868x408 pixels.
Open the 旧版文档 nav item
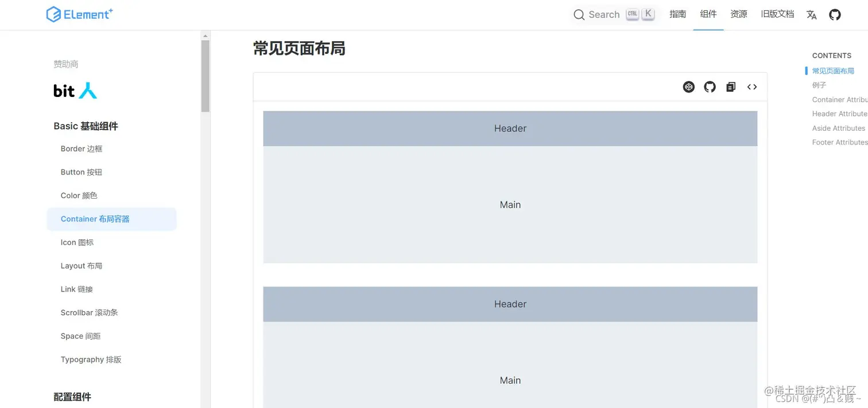tap(777, 14)
